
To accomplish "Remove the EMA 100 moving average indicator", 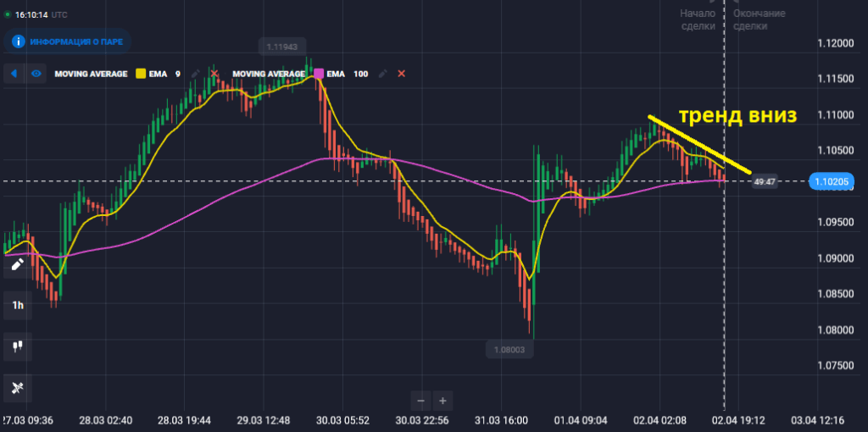I will (x=402, y=74).
